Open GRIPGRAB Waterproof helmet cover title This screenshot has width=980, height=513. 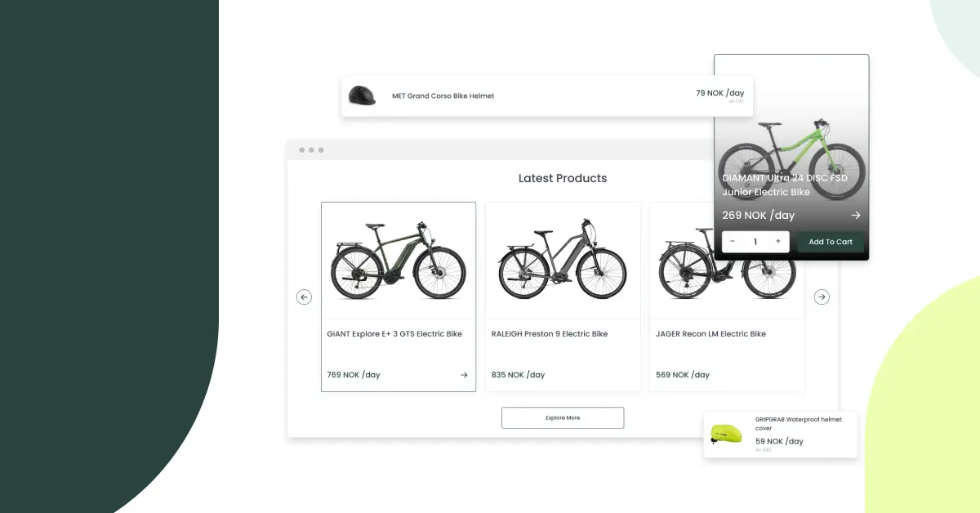pos(798,423)
